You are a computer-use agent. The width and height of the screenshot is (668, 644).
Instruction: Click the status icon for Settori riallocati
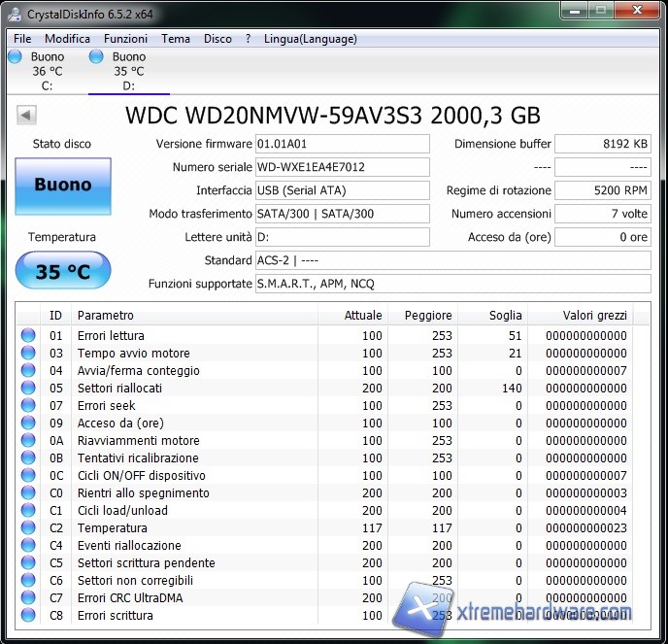click(28, 389)
